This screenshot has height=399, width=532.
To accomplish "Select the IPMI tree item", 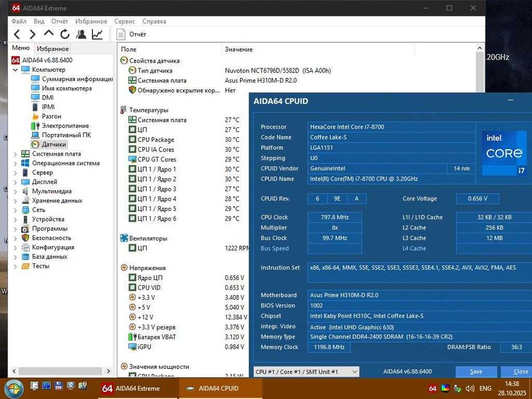I will coord(43,107).
